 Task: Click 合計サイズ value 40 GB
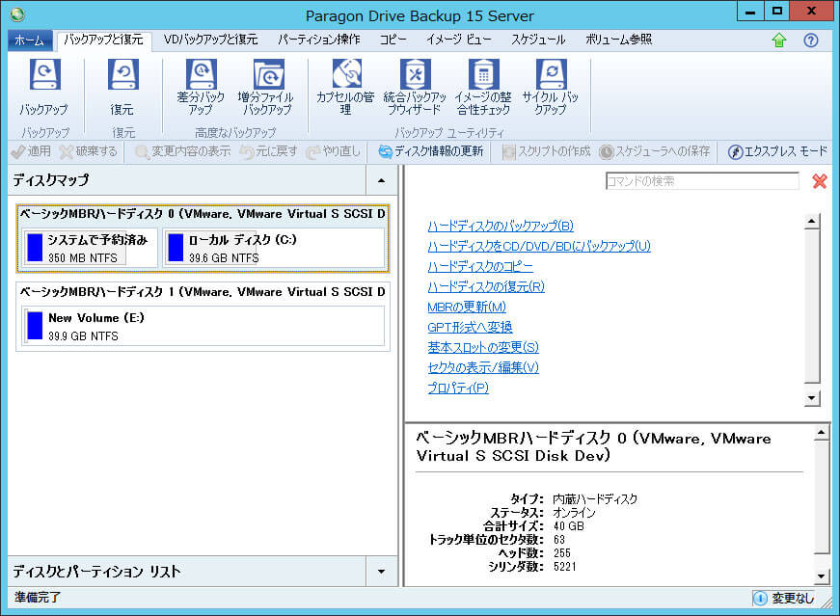tap(568, 526)
